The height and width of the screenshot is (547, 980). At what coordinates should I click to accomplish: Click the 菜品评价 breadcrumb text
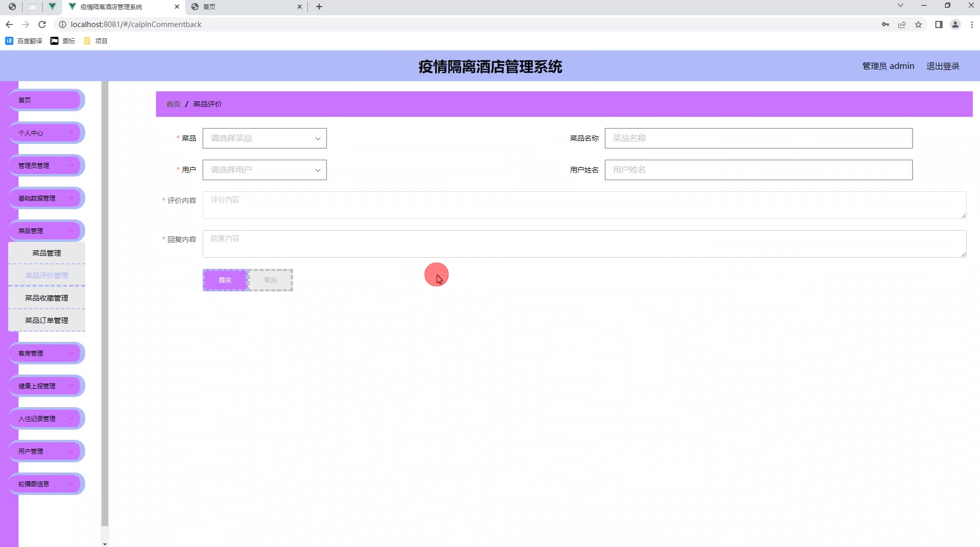pyautogui.click(x=207, y=104)
